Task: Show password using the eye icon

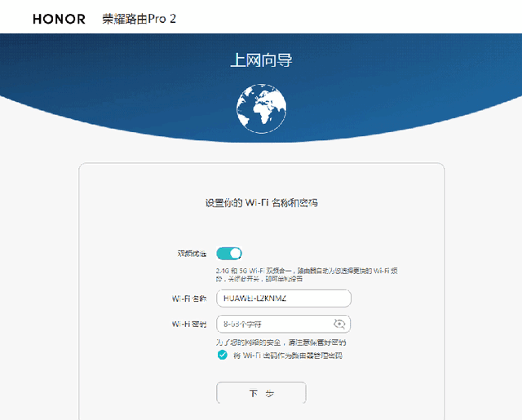Action: 339,324
